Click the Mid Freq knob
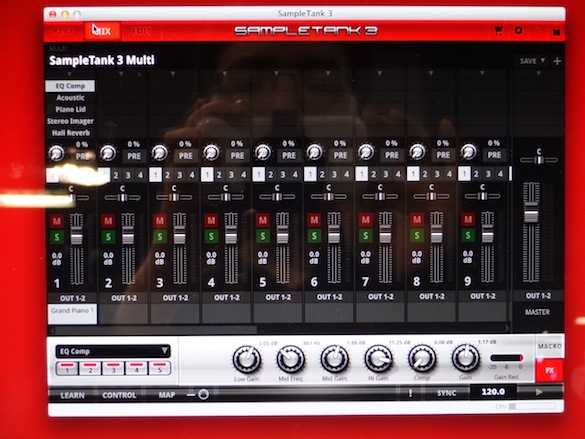This screenshot has width=585, height=439. tap(290, 359)
